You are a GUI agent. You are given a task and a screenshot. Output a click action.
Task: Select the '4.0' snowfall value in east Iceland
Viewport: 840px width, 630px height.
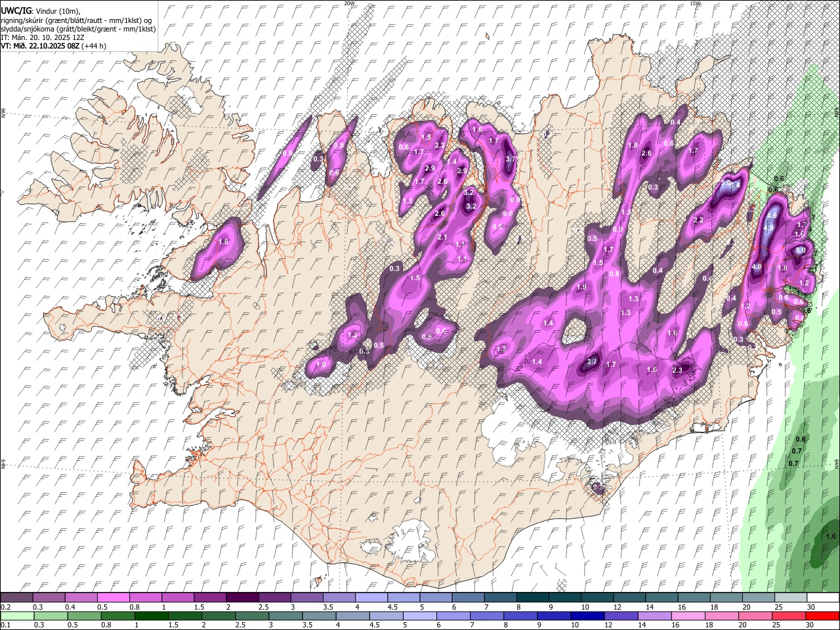click(x=757, y=267)
